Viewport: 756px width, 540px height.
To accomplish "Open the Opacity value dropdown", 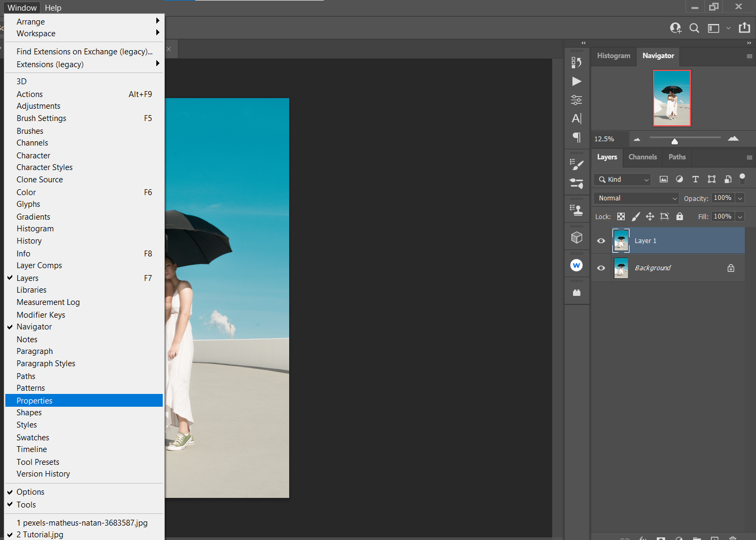I will (741, 198).
